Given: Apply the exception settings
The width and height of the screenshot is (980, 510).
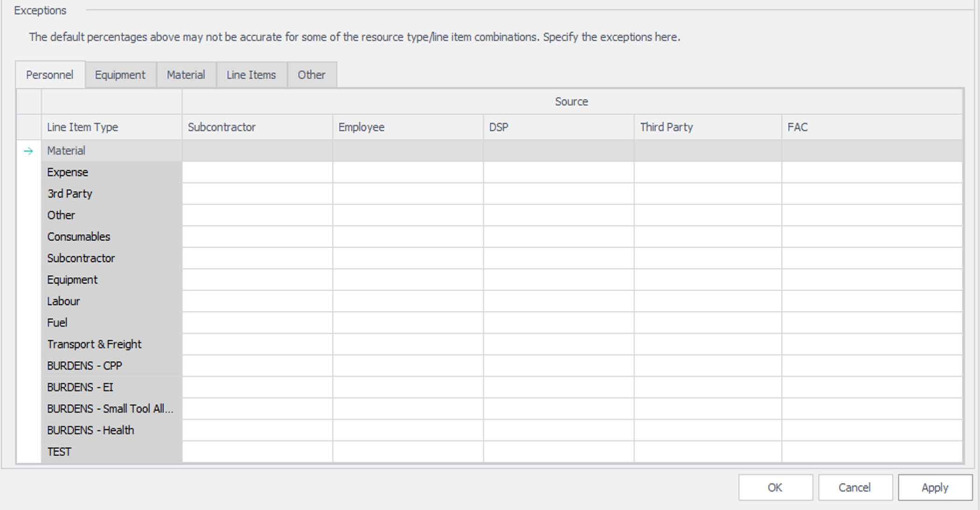Looking at the screenshot, I should click(935, 488).
